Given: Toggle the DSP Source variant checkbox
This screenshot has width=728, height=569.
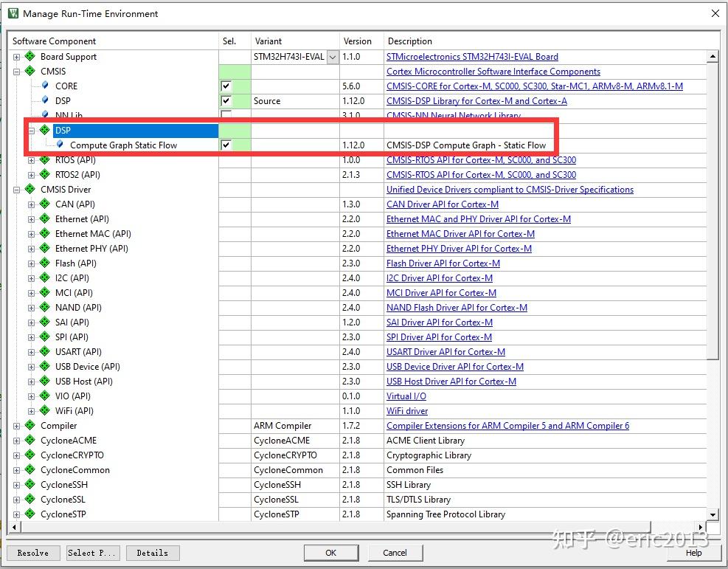Looking at the screenshot, I should point(226,101).
